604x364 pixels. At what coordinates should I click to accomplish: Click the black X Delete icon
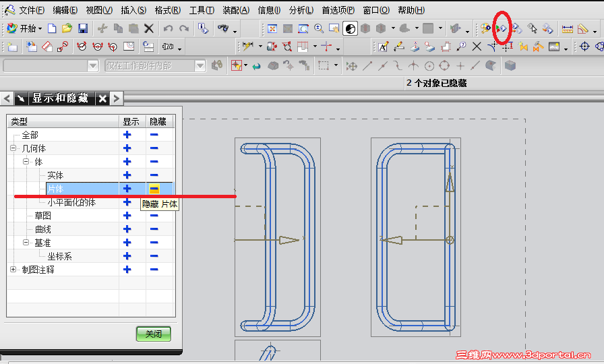click(x=149, y=28)
